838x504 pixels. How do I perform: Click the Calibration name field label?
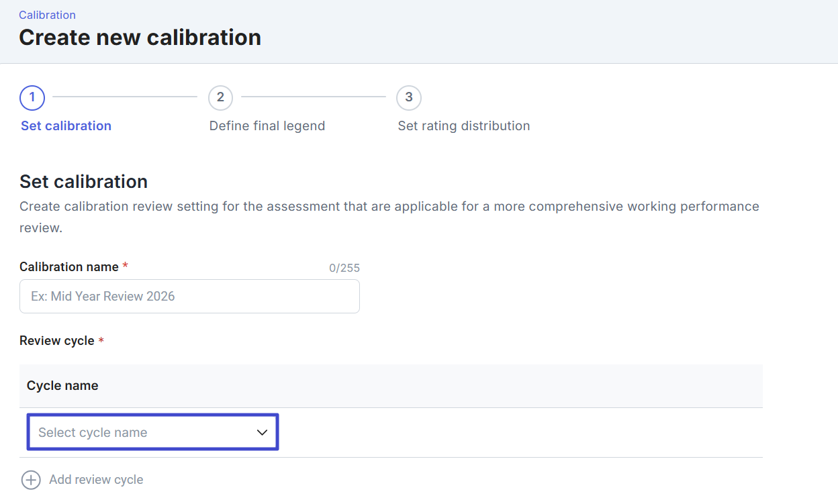(69, 267)
